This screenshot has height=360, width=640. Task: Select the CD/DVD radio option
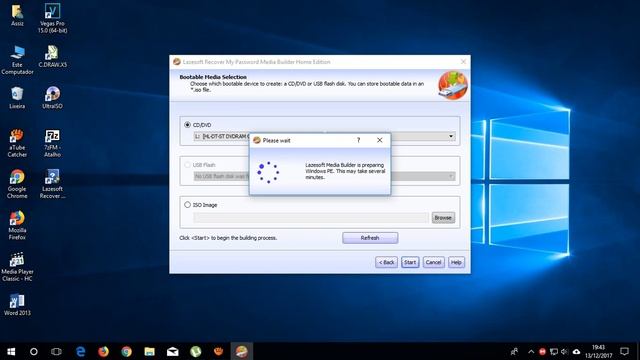187,125
